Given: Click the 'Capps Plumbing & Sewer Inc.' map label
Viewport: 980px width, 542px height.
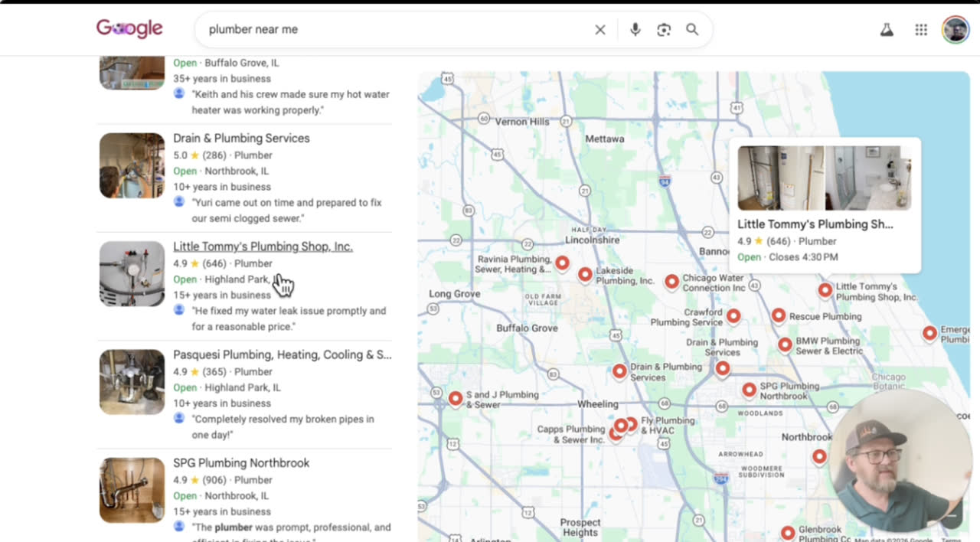Looking at the screenshot, I should pos(570,435).
